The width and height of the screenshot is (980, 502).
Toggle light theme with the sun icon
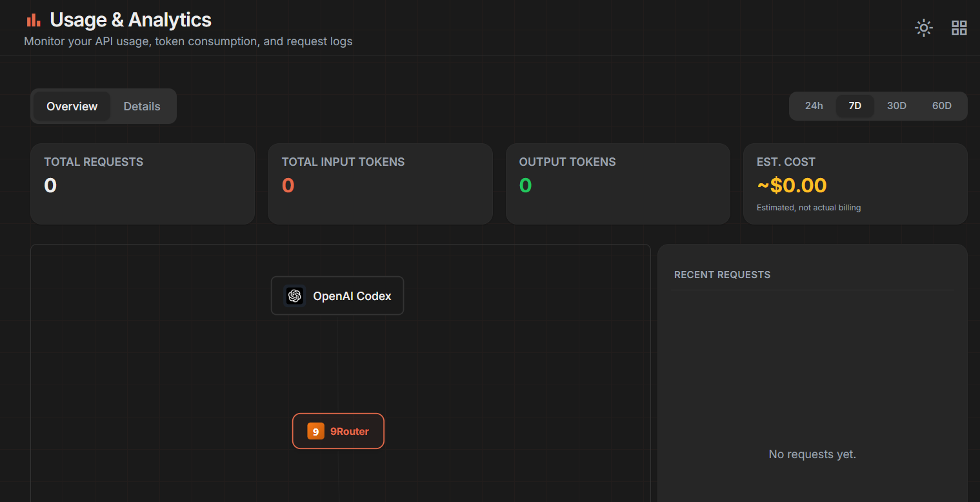click(924, 28)
